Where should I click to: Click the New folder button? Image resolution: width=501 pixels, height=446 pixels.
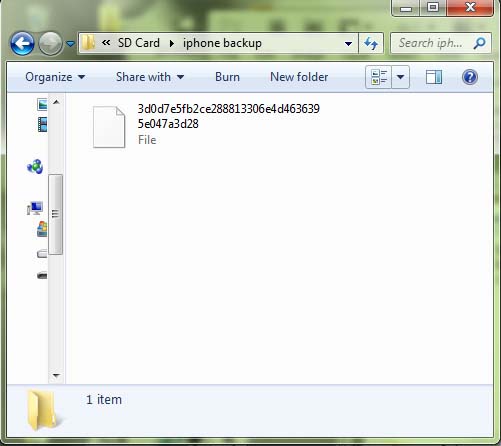(299, 77)
